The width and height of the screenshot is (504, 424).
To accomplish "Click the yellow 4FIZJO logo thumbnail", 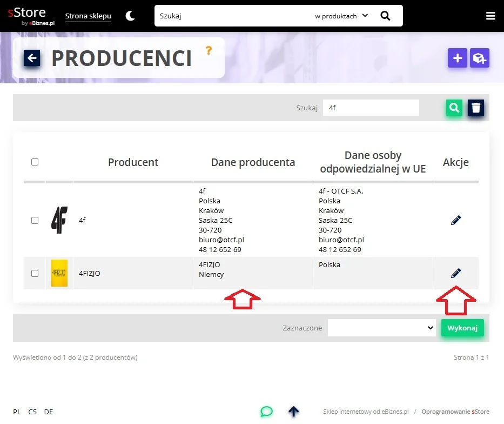I will (59, 273).
